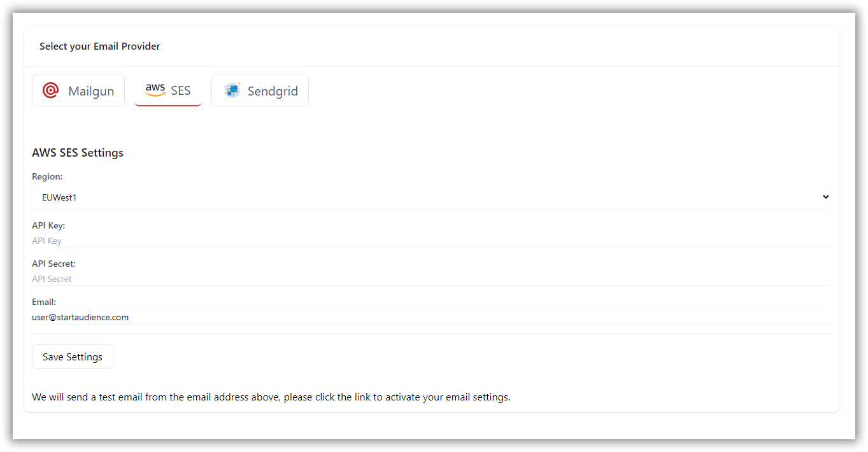Select the Mailgun provider tab
The height and width of the screenshot is (452, 868).
78,90
